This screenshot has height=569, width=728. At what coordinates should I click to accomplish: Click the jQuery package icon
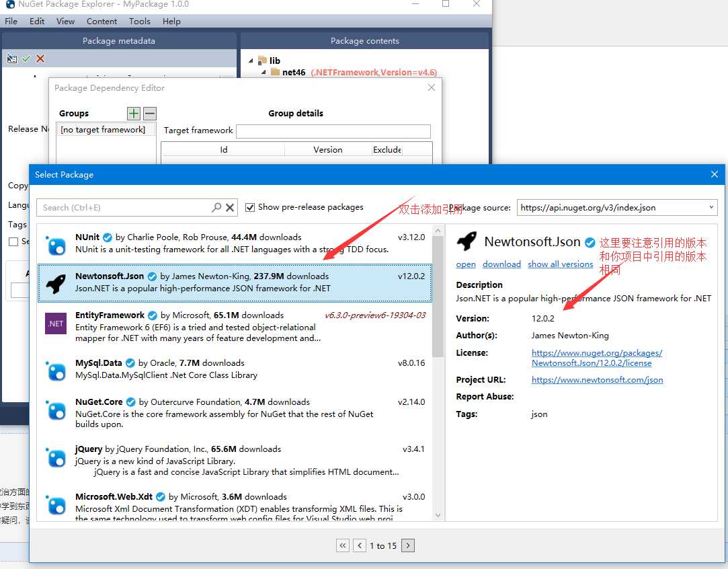pos(56,457)
